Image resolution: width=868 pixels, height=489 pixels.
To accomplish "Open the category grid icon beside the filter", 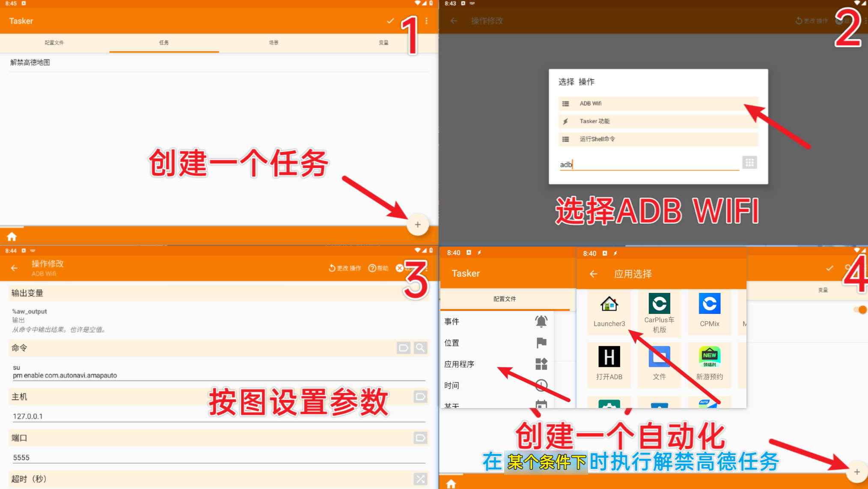I will tap(749, 163).
